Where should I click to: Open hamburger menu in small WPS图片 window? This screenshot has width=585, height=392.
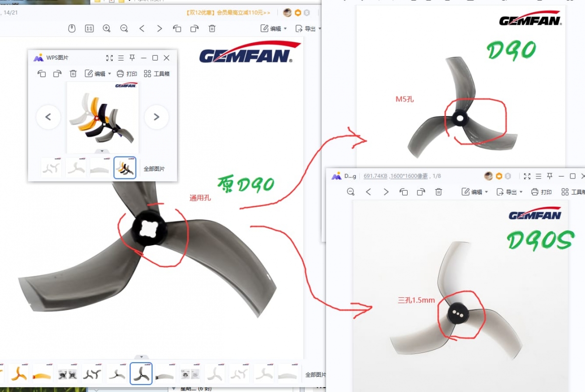click(121, 58)
